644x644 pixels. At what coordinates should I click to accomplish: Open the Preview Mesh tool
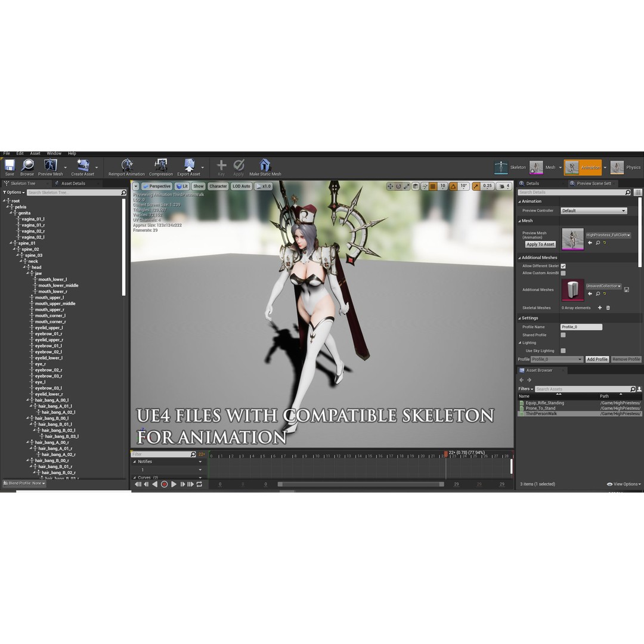pyautogui.click(x=51, y=165)
